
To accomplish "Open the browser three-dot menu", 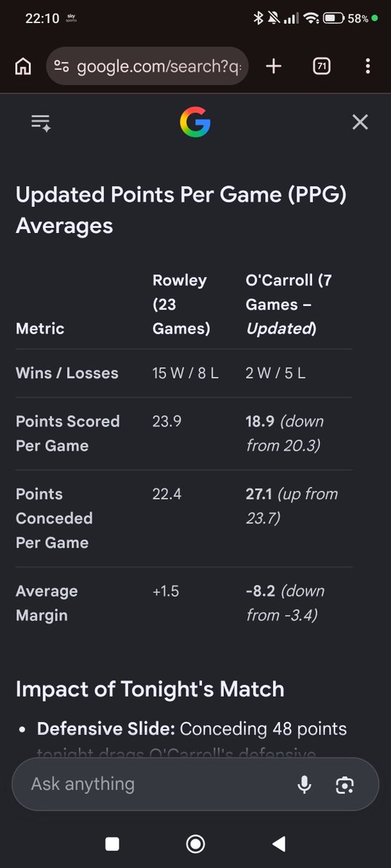I will (x=368, y=67).
